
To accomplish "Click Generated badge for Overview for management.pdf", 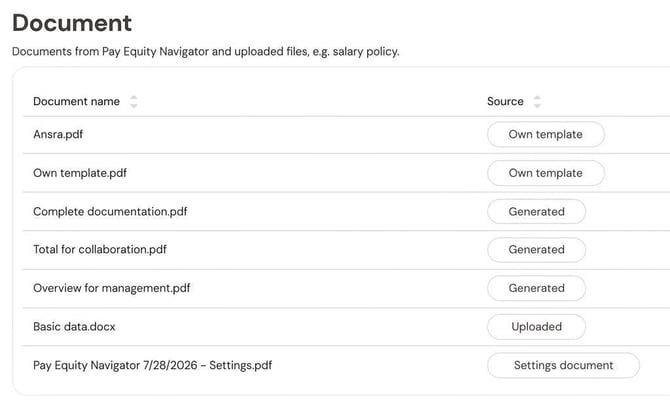I will [x=536, y=288].
